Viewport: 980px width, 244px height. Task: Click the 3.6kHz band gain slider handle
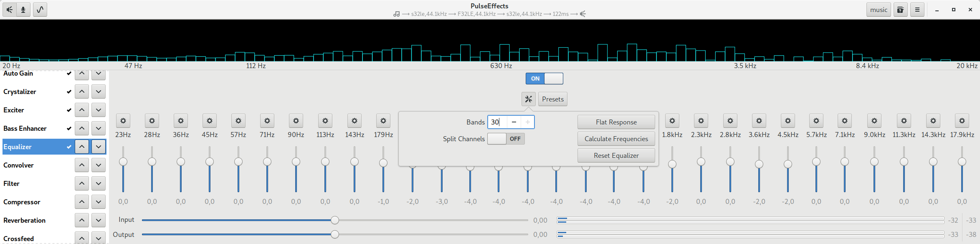pos(759,164)
